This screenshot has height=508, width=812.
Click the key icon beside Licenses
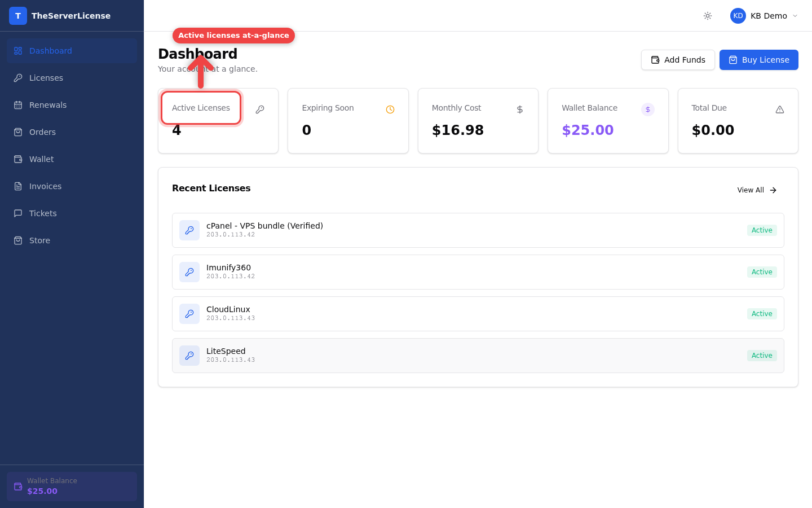(x=18, y=78)
